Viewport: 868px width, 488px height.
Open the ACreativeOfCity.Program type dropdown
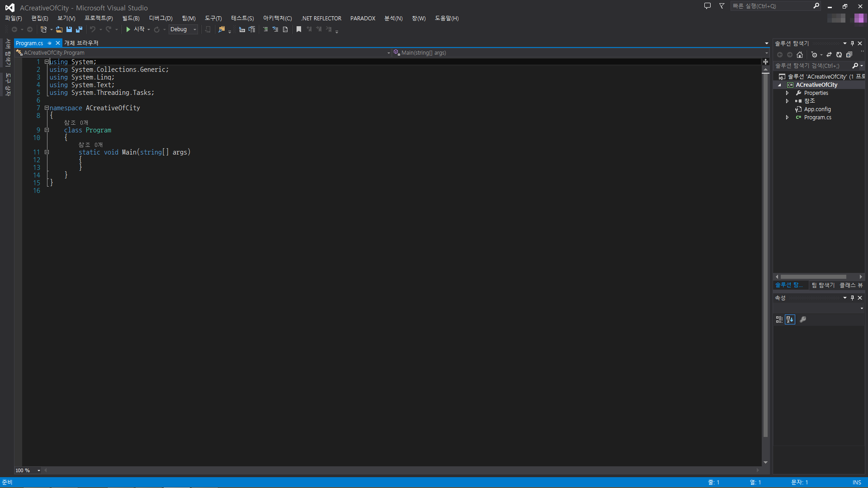[203, 53]
